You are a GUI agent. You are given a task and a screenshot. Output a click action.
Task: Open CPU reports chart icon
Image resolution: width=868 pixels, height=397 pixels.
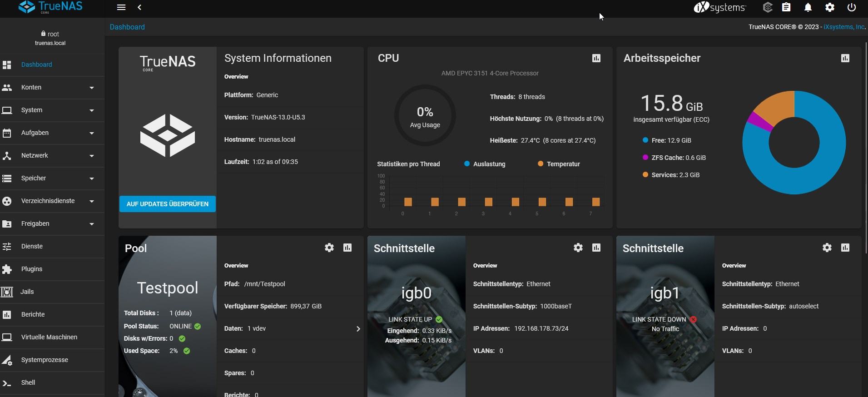[x=596, y=58]
